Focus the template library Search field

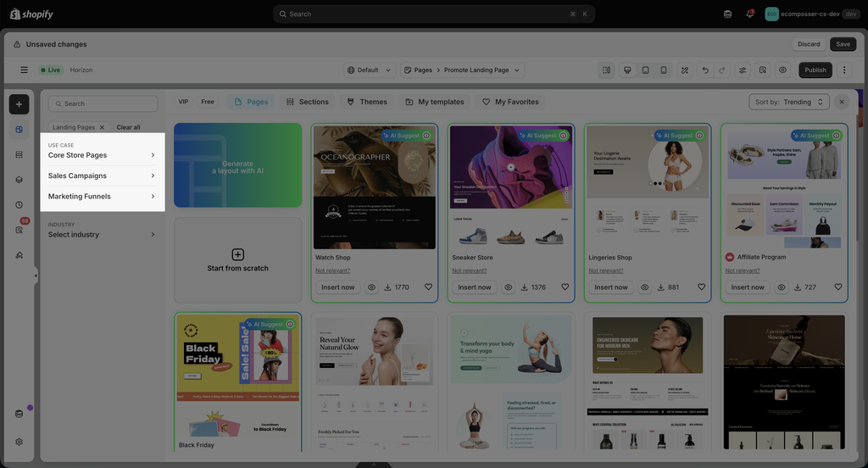coord(103,103)
